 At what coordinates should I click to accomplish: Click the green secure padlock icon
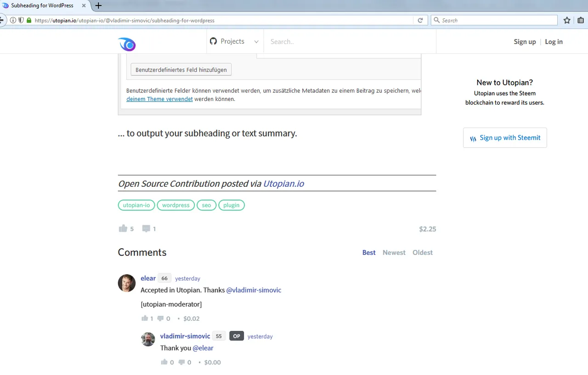(29, 20)
